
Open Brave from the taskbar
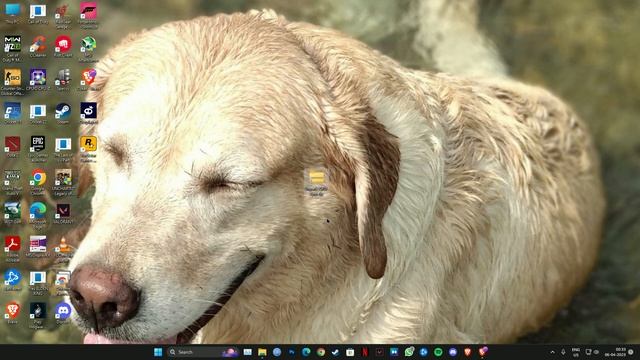[x=467, y=352]
